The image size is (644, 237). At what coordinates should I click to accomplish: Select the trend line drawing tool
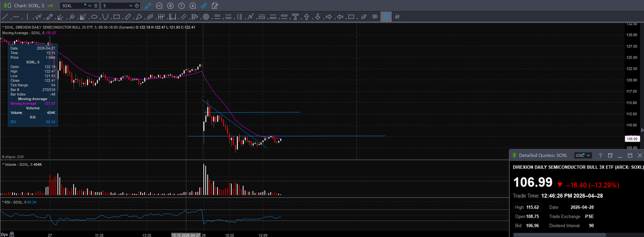coord(5,17)
